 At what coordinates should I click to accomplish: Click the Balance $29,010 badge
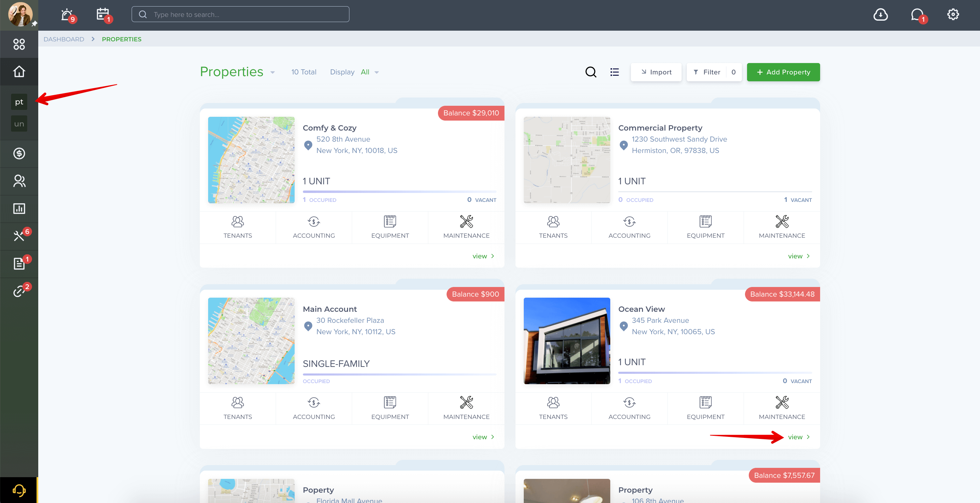coord(471,113)
